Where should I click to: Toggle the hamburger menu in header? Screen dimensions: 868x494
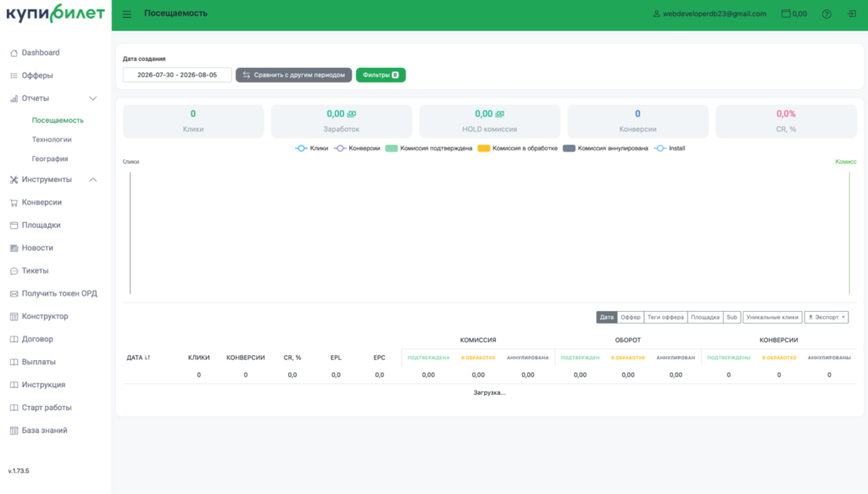point(127,14)
